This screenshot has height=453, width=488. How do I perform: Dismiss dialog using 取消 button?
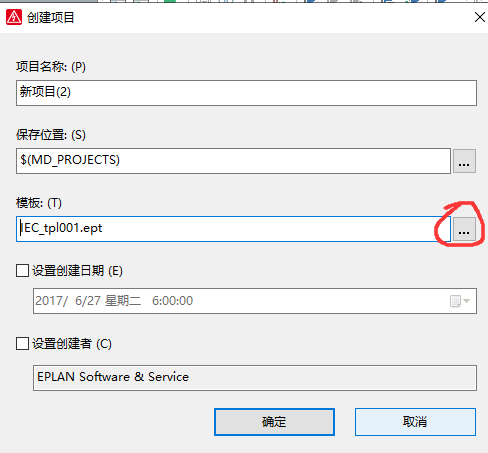click(415, 422)
